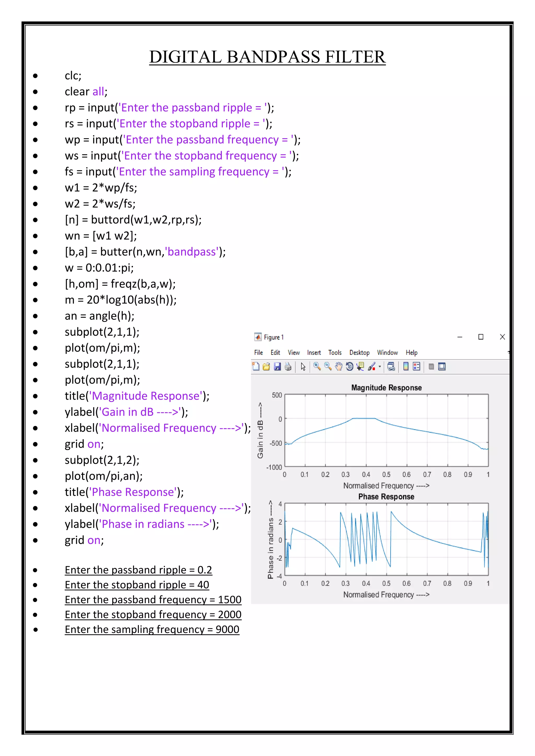
Task: Click the Print Figure icon
Action: tap(288, 367)
